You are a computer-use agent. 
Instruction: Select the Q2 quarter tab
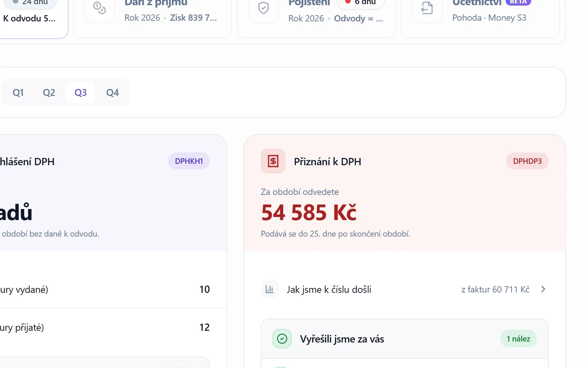[49, 92]
